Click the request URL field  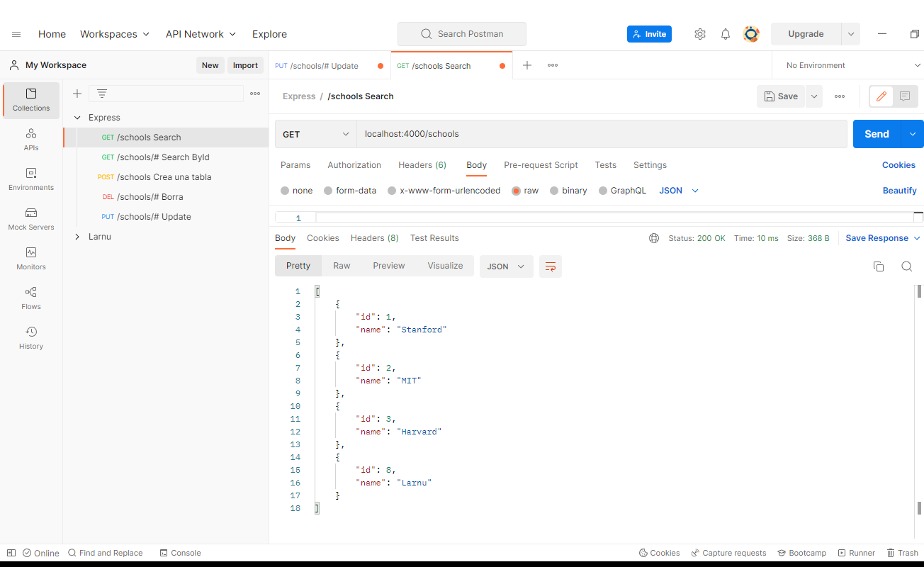[496, 133]
